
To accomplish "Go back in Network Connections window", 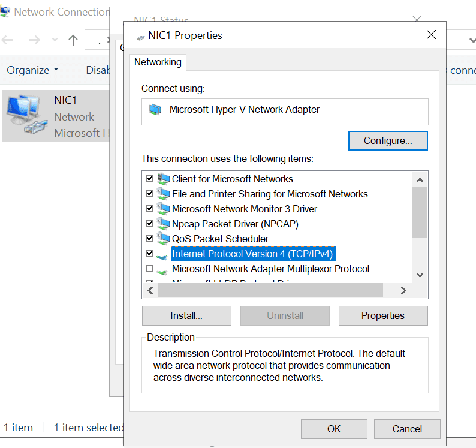I will pyautogui.click(x=7, y=40).
